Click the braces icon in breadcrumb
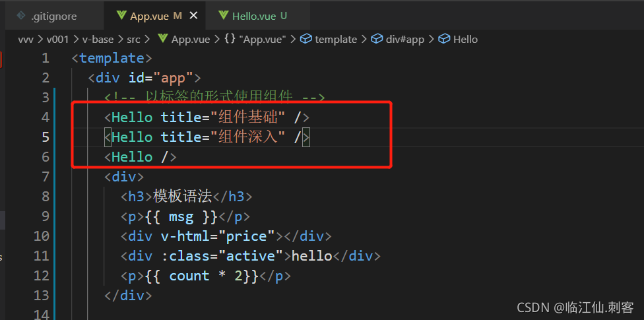The height and width of the screenshot is (320, 644). click(x=229, y=40)
